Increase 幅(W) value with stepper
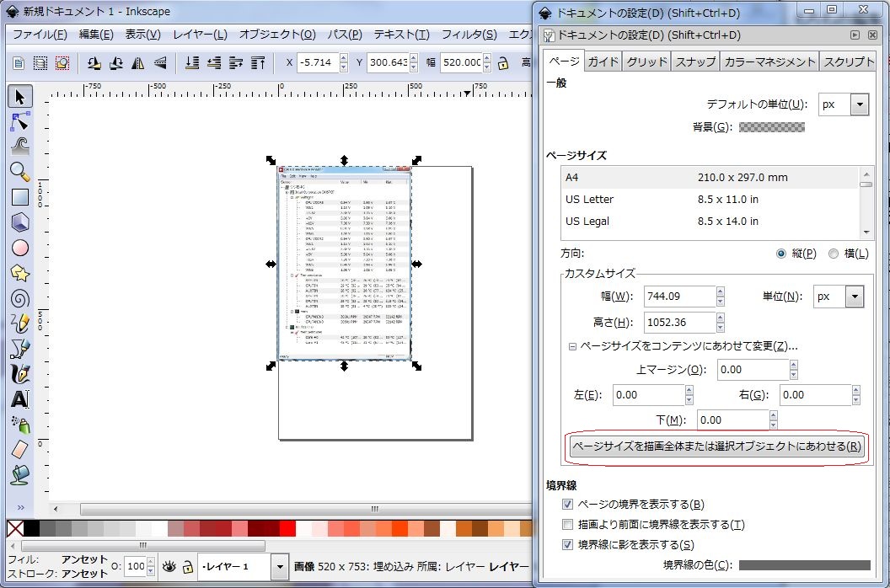890x588 pixels. point(721,291)
